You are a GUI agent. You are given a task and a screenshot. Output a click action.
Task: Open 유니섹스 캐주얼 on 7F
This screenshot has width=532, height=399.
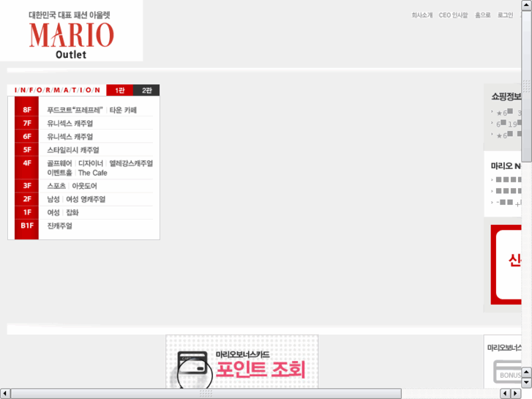[70, 123]
